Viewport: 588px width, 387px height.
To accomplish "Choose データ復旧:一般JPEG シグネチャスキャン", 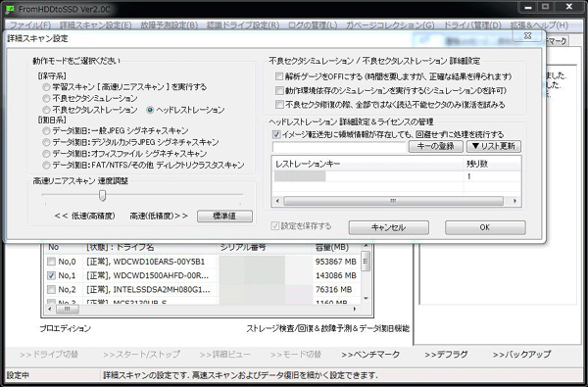I will coord(46,131).
